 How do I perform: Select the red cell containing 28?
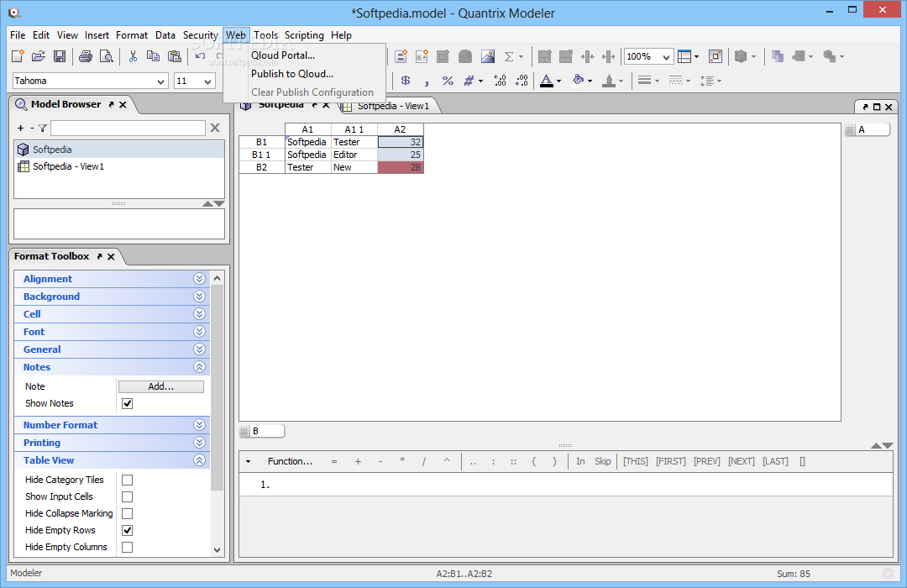point(401,167)
